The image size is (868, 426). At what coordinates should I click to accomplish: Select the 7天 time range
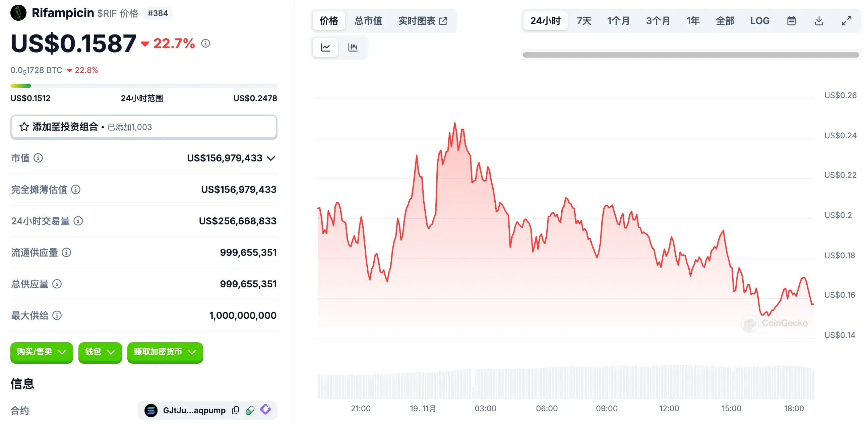(583, 21)
